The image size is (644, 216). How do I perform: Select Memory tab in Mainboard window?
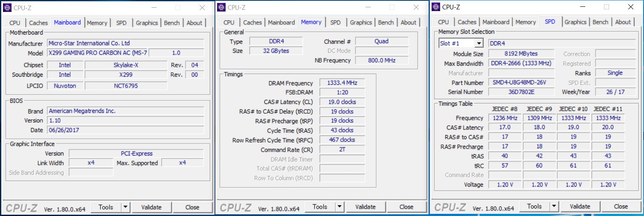(x=97, y=23)
